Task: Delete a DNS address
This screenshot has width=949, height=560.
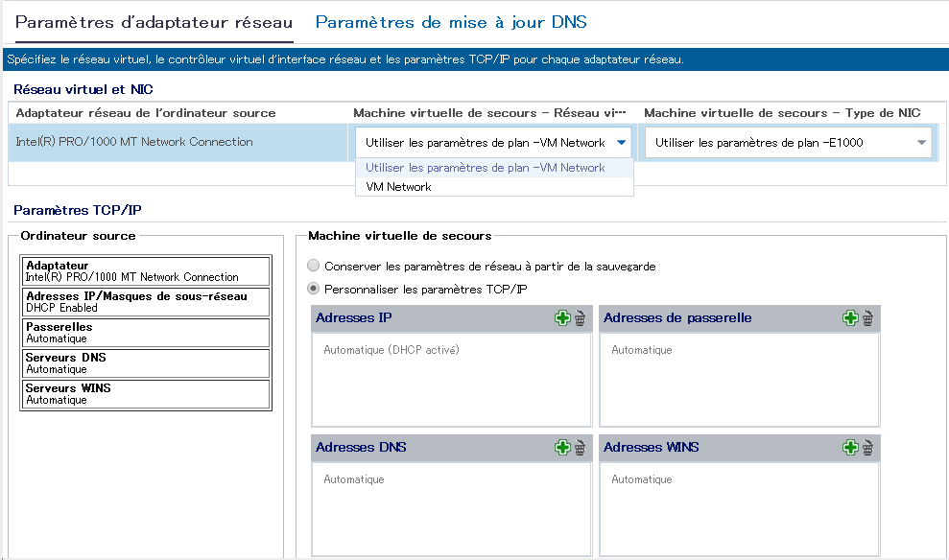Action: pos(580,447)
